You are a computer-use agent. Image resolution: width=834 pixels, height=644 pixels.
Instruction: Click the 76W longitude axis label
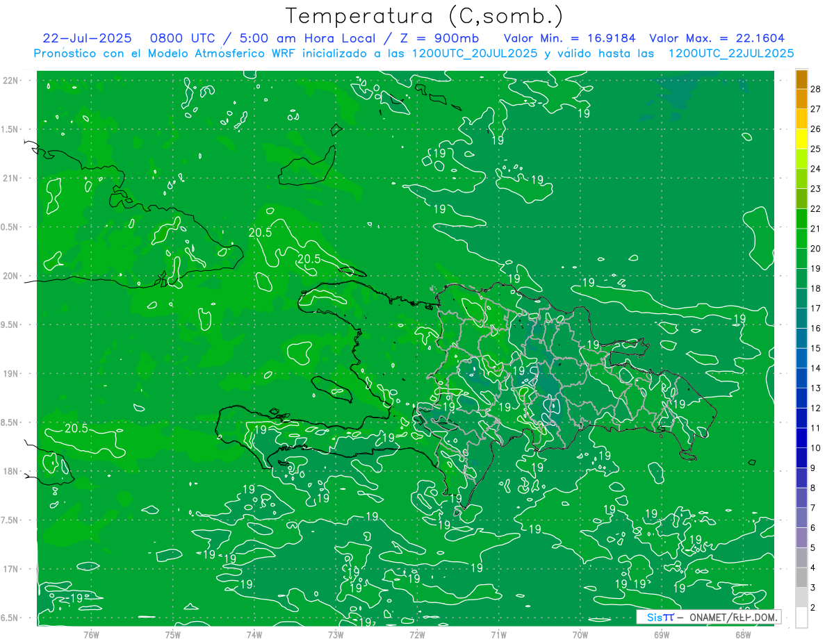(91, 634)
